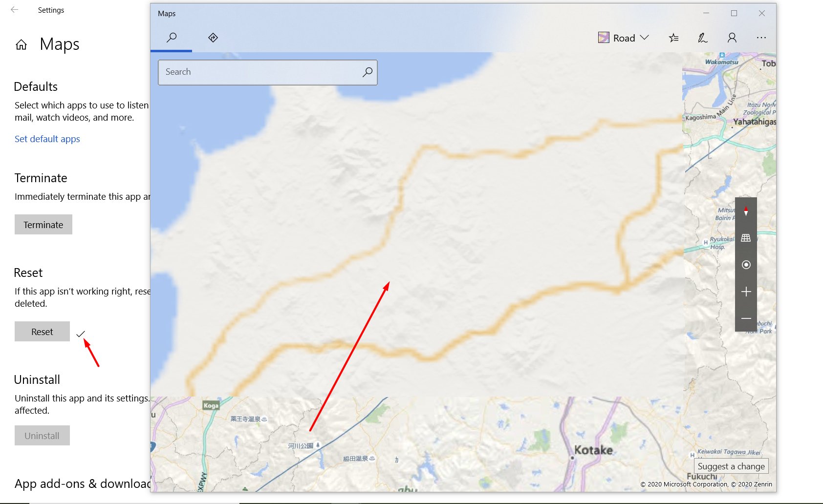Expand the Road map view dropdown
823x504 pixels.
click(x=624, y=38)
